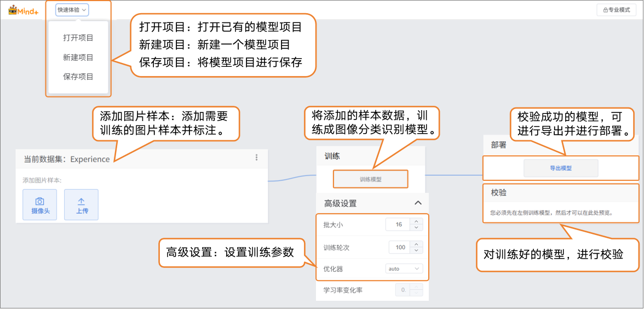644x309 pixels.
Task: Click the 训练模型 button
Action: click(x=371, y=179)
